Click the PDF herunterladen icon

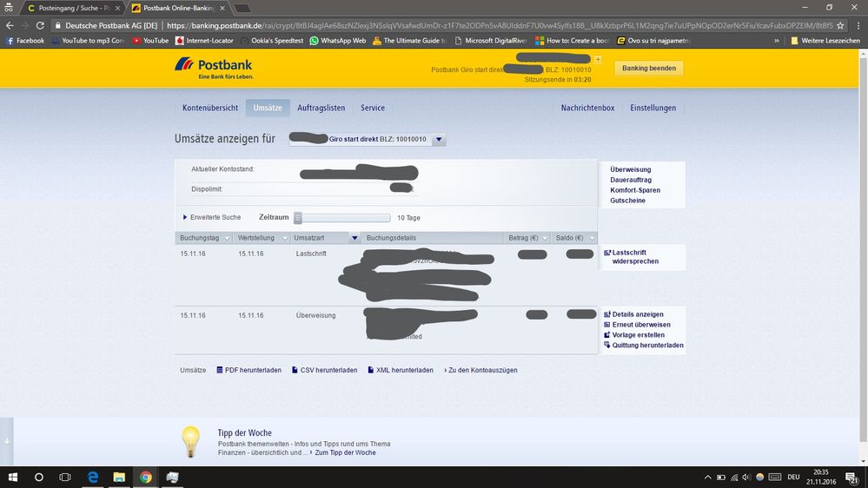(220, 370)
